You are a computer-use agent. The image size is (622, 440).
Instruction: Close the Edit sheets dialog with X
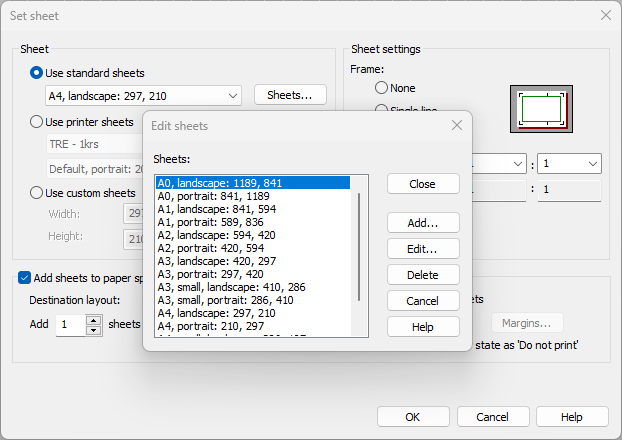(x=456, y=125)
